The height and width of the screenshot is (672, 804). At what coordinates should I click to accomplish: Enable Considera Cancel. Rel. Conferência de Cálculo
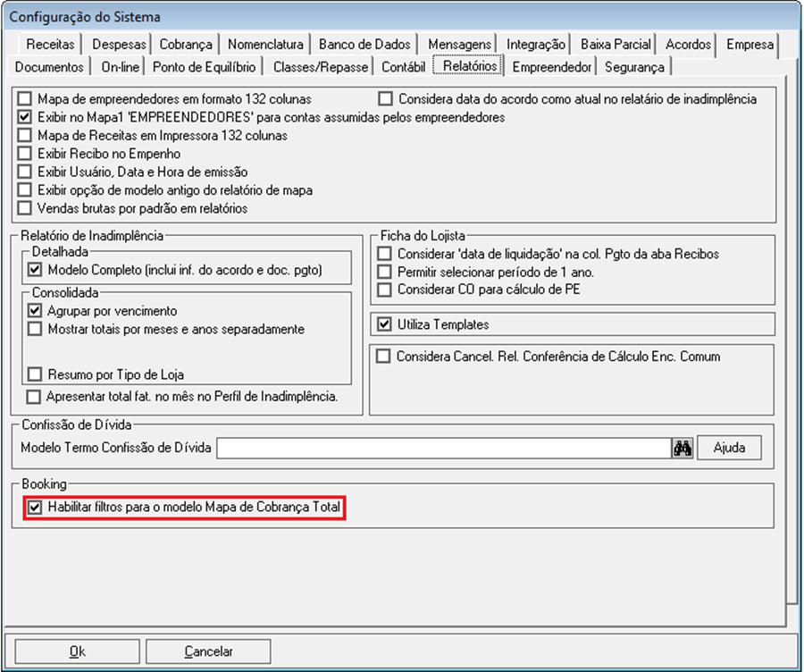point(383,356)
